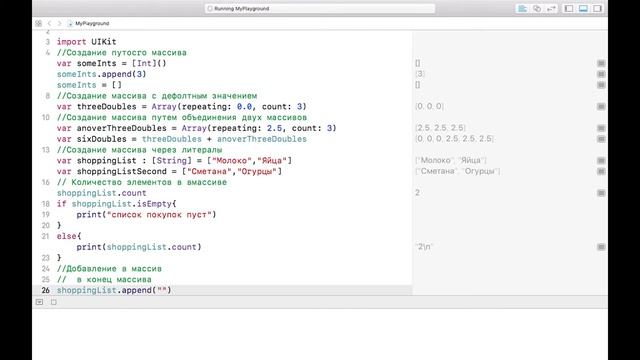Click the if shoppingList.isEmpty line
Screen dimensions: 640x360
(116, 204)
